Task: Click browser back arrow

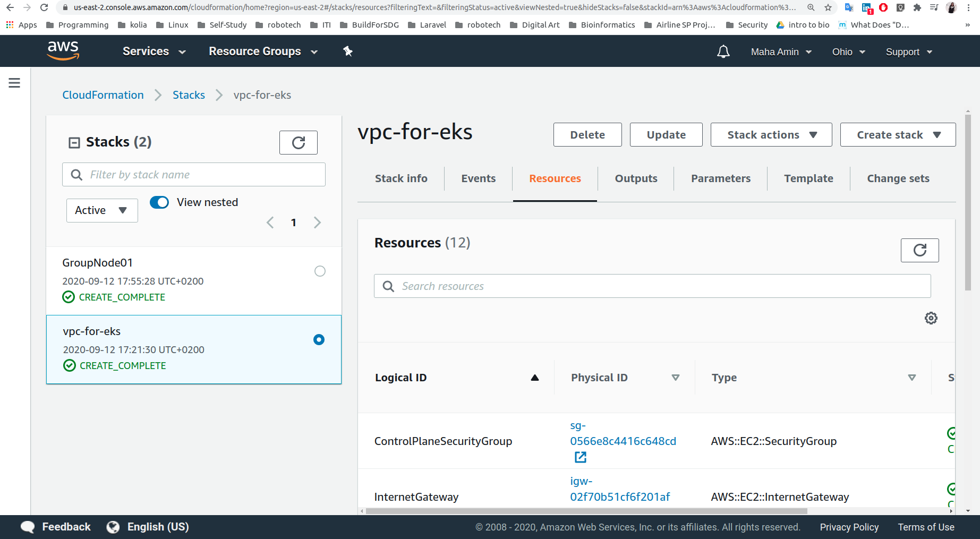Action: (10, 7)
